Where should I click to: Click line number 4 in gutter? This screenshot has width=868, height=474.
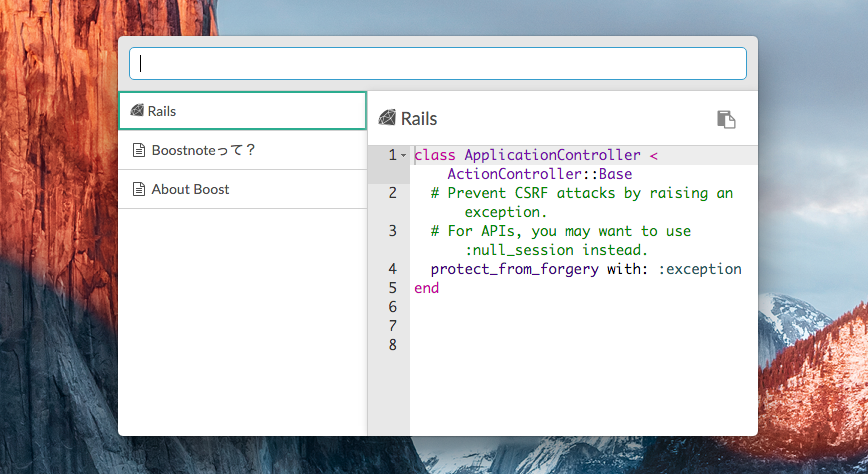pyautogui.click(x=392, y=269)
